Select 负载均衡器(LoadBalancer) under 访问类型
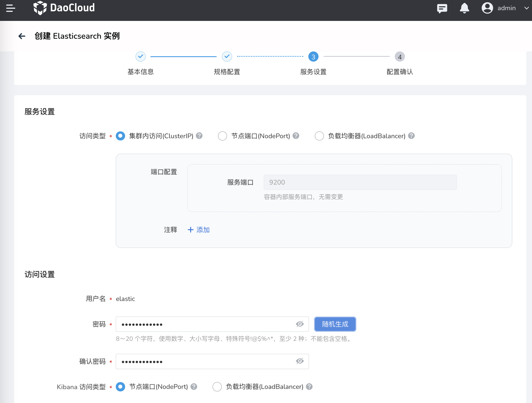Screen dimensions: 532x403 319,136
